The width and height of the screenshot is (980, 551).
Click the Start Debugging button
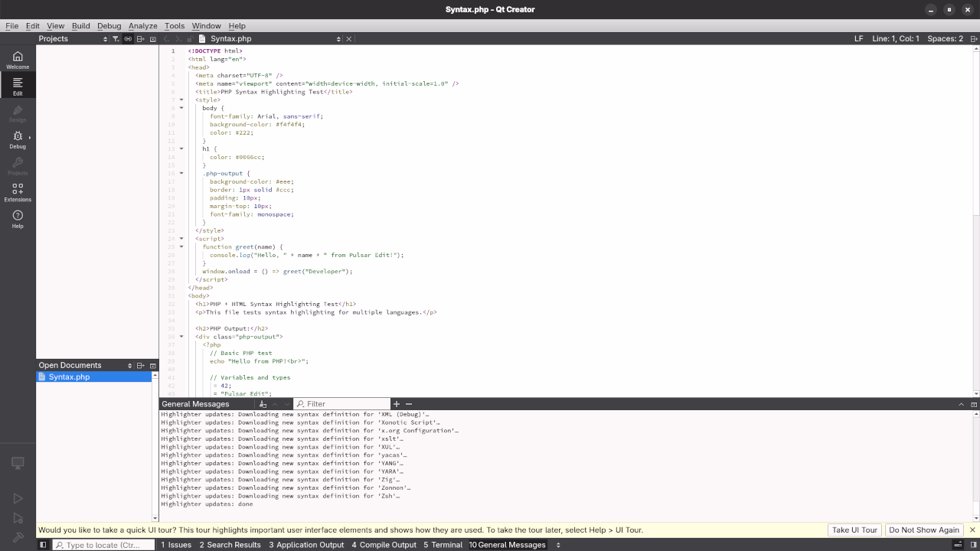[18, 518]
